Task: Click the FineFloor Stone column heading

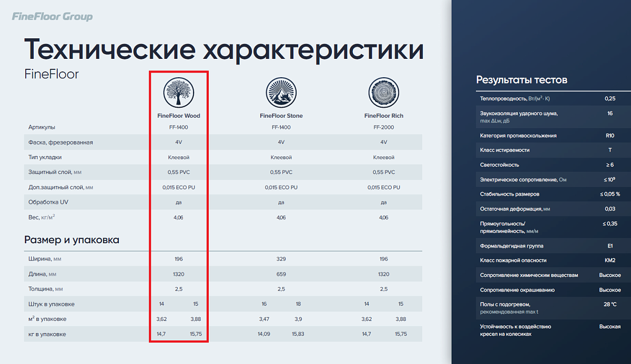Action: click(281, 116)
